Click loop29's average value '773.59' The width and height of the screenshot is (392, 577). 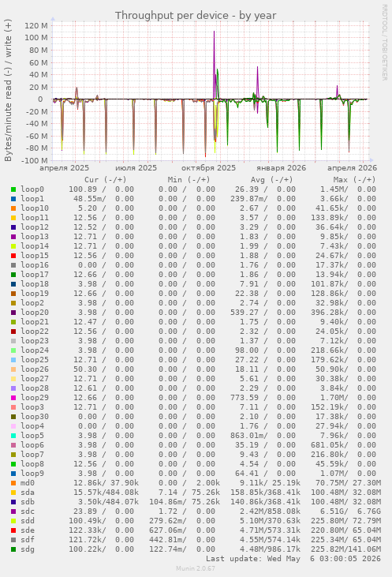pyautogui.click(x=245, y=398)
